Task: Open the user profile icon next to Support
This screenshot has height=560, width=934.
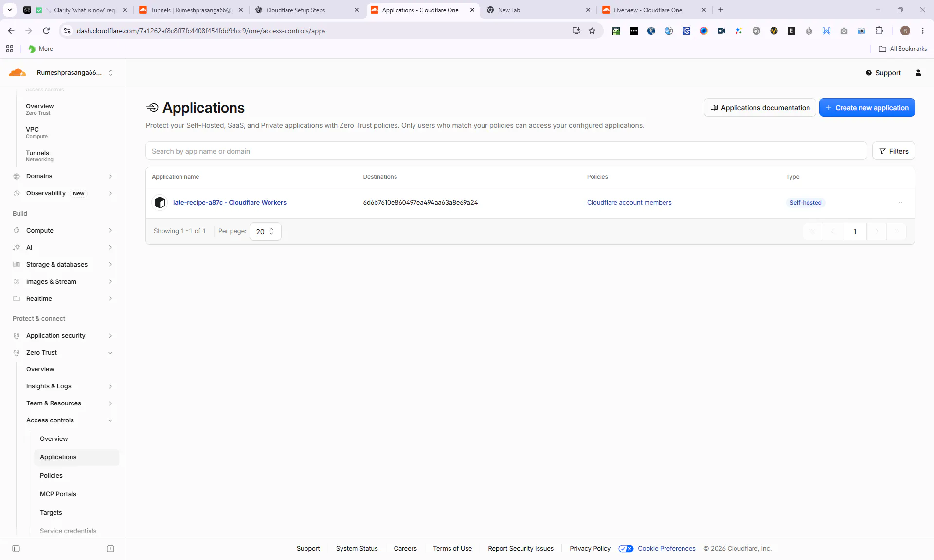Action: pos(918,73)
